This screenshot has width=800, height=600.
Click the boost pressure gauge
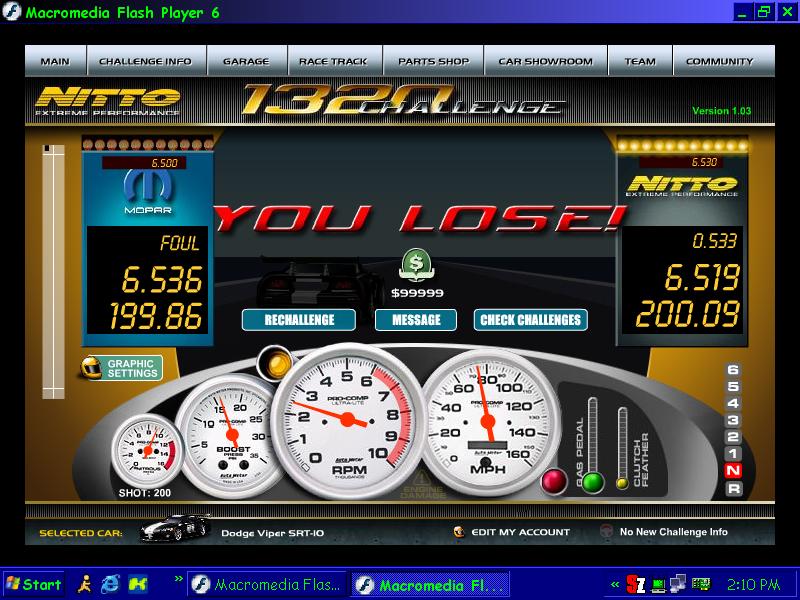(230, 435)
